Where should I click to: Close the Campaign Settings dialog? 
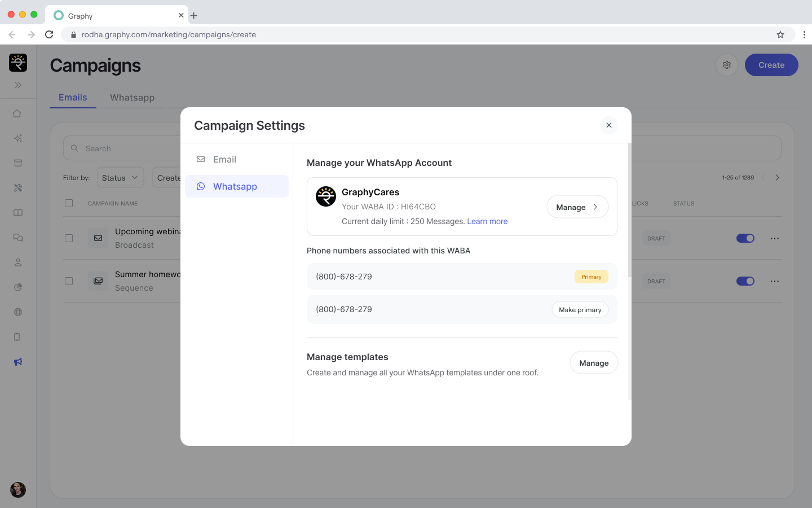(x=608, y=125)
